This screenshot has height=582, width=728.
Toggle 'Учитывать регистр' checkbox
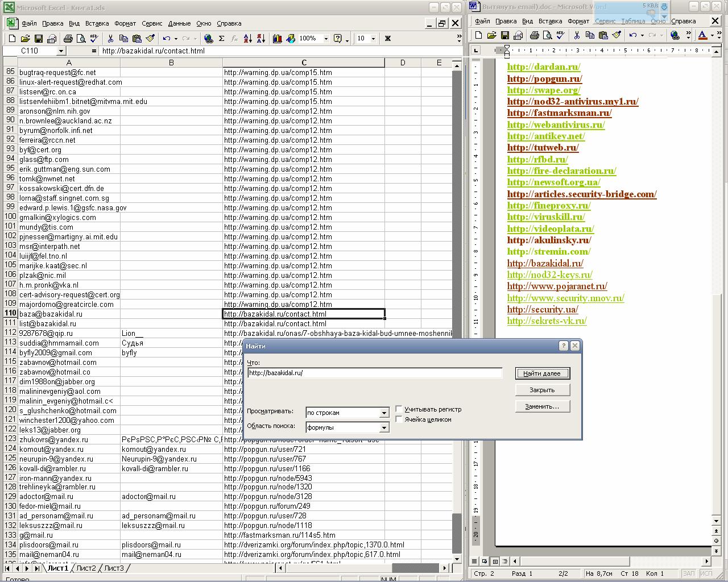pyautogui.click(x=399, y=409)
